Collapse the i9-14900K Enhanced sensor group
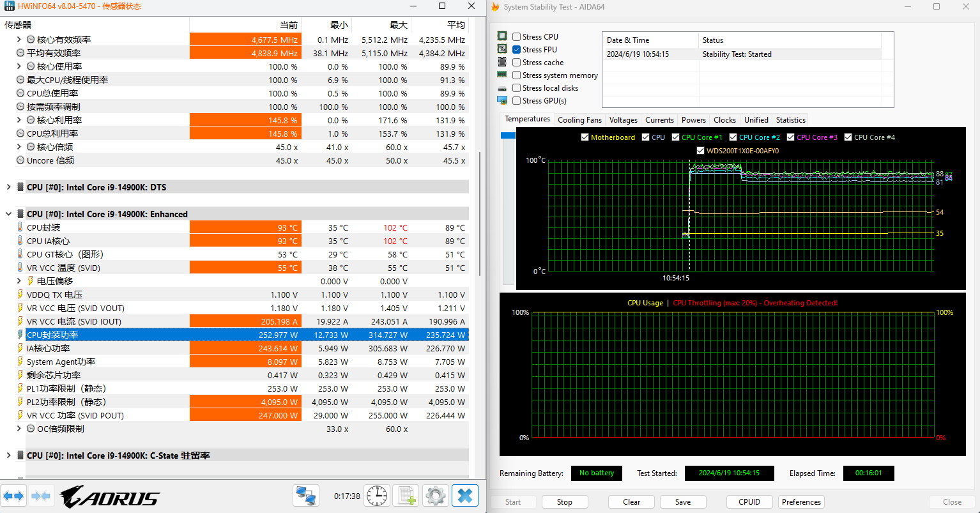Screen dimensions: 980x513 point(8,214)
